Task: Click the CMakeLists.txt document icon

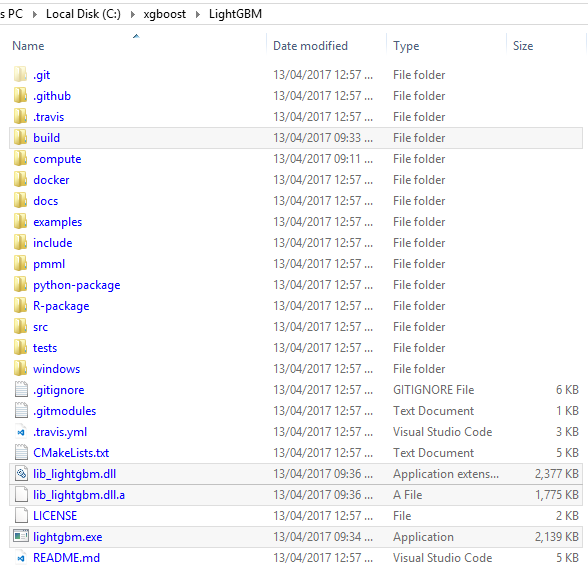Action: coord(21,452)
